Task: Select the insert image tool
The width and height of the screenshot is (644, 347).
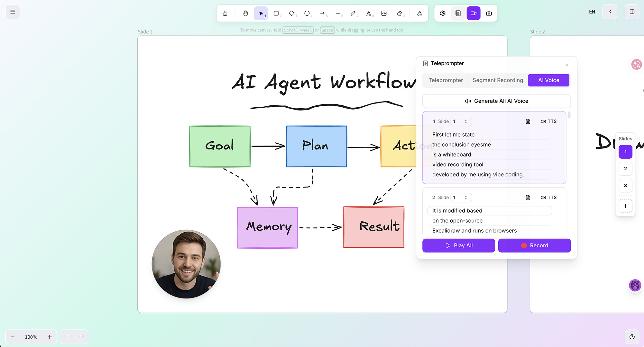Action: pyautogui.click(x=384, y=13)
